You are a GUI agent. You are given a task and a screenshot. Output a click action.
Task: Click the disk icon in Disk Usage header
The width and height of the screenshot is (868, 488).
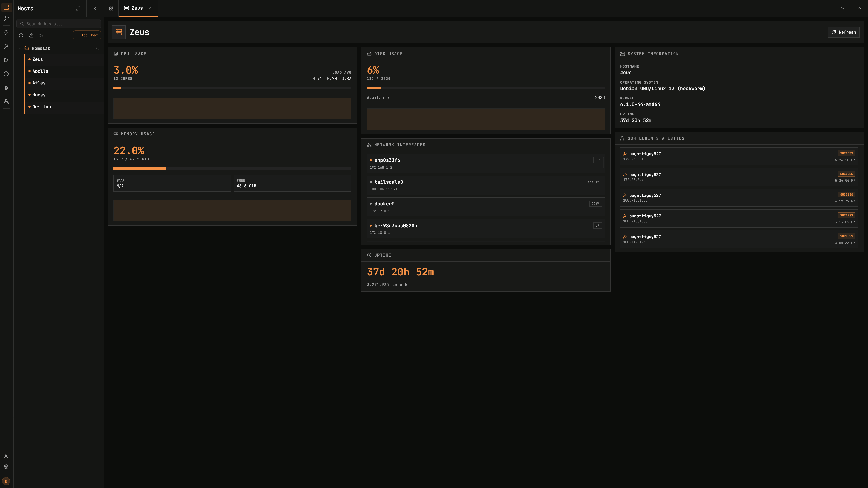pos(369,54)
